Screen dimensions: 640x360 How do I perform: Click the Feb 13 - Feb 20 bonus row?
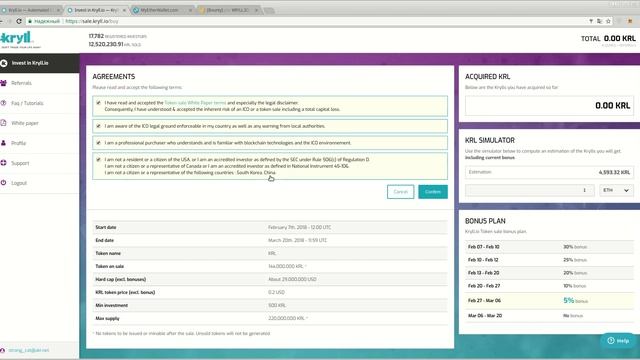click(x=549, y=273)
